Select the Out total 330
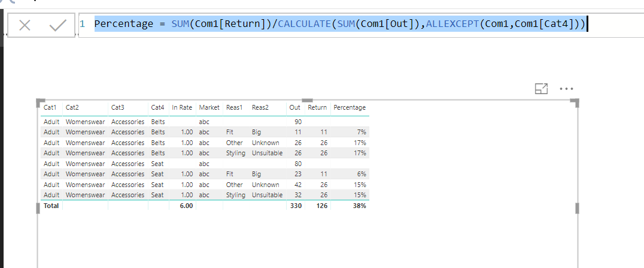 pyautogui.click(x=296, y=206)
